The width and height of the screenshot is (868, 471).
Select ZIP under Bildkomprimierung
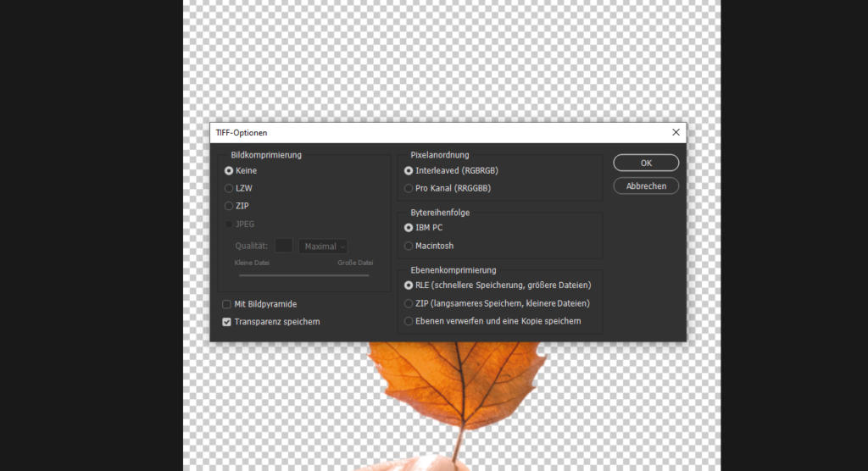229,206
